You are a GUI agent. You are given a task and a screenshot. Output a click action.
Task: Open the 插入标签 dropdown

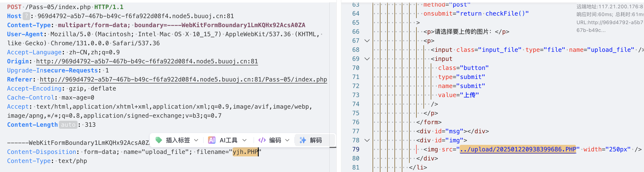[x=177, y=140]
